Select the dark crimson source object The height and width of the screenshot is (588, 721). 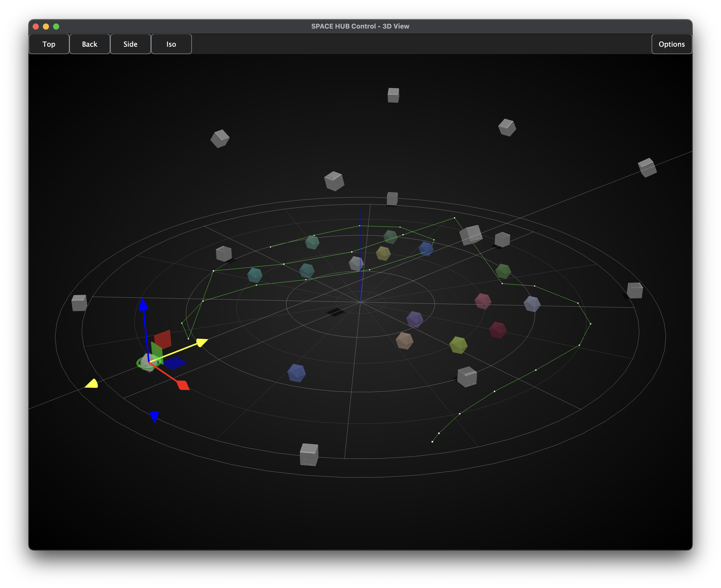498,330
